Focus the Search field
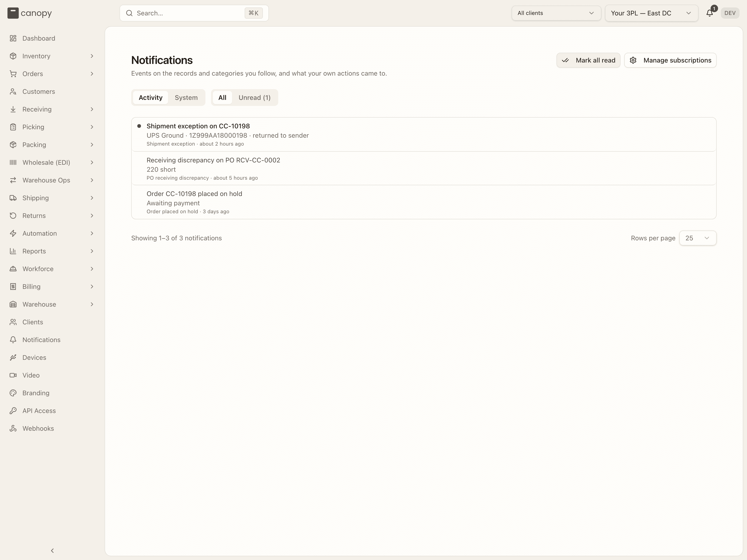Image resolution: width=747 pixels, height=560 pixels. pos(194,13)
